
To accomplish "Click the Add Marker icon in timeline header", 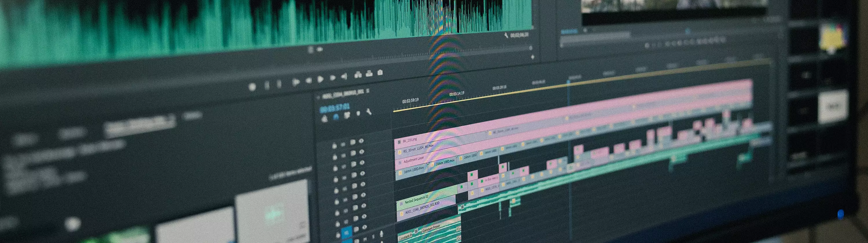I will (x=358, y=114).
